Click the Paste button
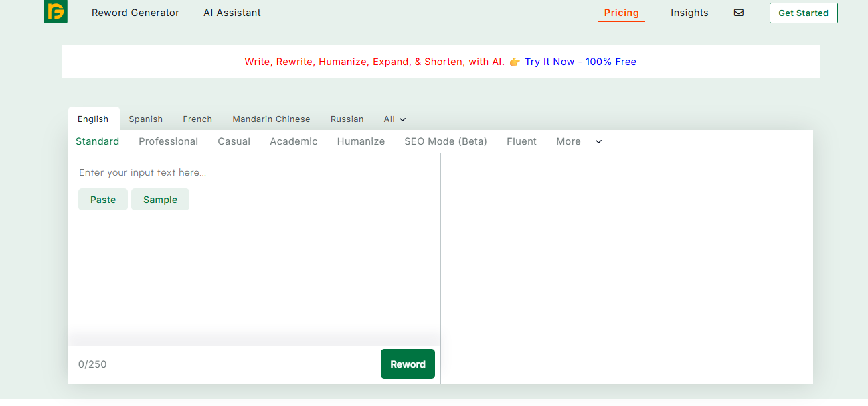868x406 pixels. (x=103, y=200)
